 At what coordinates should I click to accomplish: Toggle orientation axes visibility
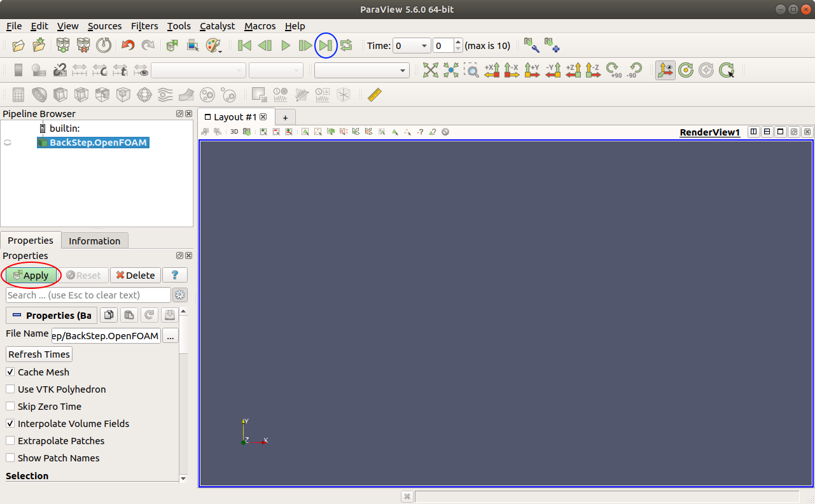[x=665, y=70]
